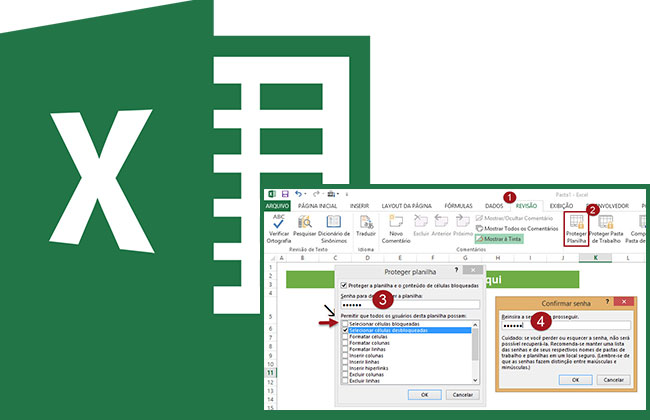Viewport: 650px width, 420px height.
Task: Click Cancelar in Proteger planilha dialog
Action: point(463,395)
